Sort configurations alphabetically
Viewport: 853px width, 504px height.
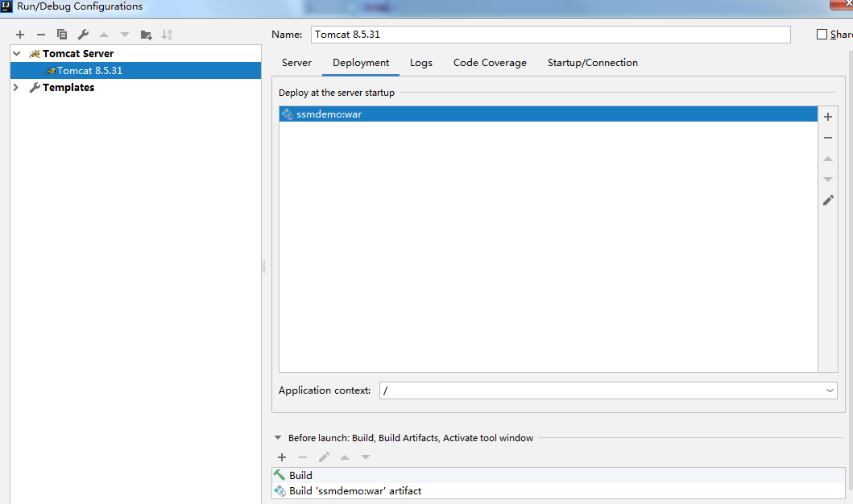tap(167, 35)
